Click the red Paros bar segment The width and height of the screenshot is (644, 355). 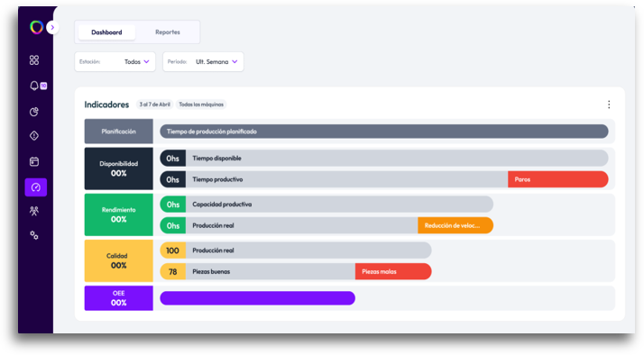pyautogui.click(x=557, y=179)
